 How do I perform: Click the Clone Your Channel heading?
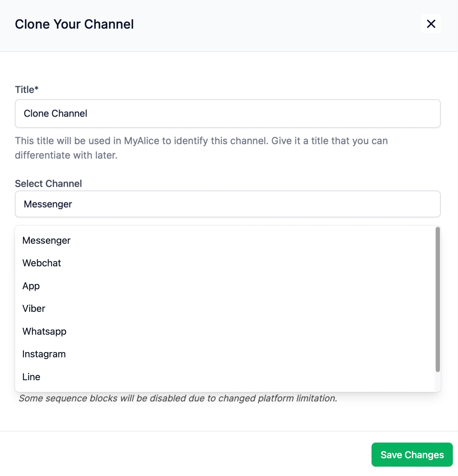(x=74, y=24)
